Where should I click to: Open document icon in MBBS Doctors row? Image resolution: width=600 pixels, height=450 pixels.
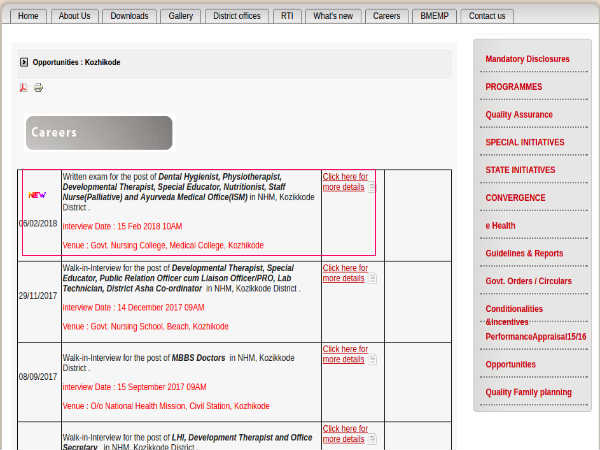(x=372, y=359)
